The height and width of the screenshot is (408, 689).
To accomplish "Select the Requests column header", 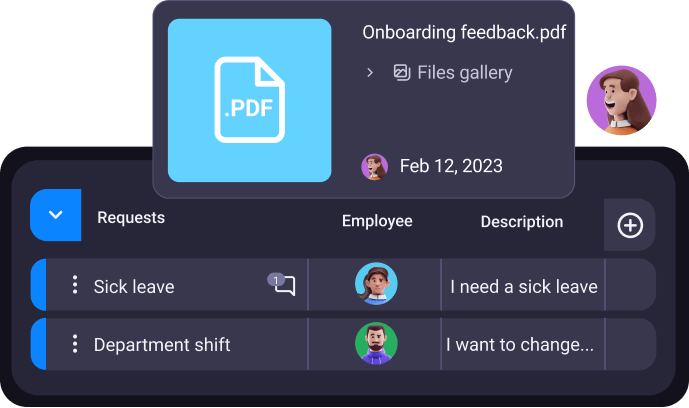I will [131, 217].
